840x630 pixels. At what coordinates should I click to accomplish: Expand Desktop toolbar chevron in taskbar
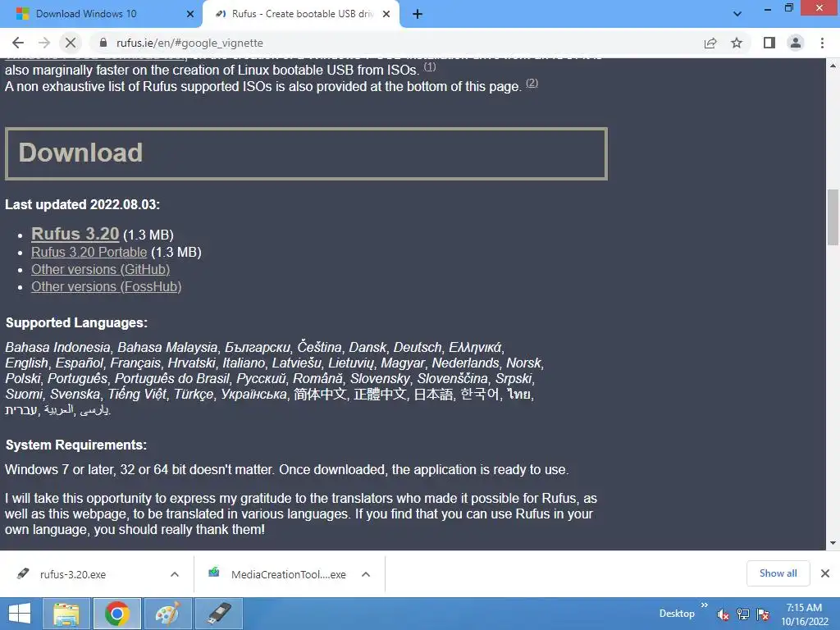click(x=705, y=605)
